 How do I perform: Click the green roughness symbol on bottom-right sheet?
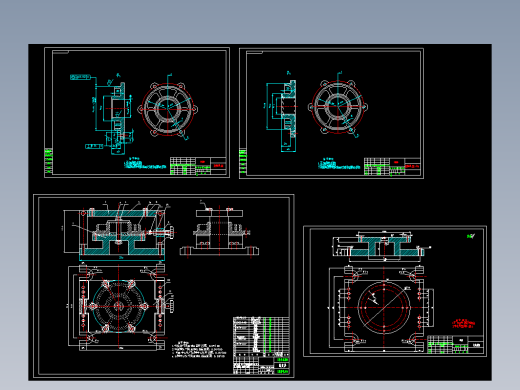471,236
